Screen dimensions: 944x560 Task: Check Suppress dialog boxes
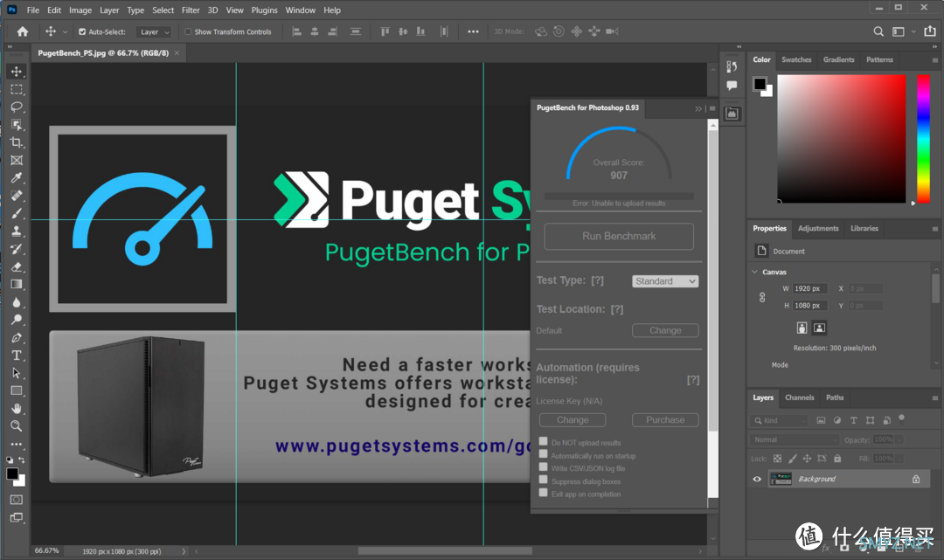click(543, 480)
